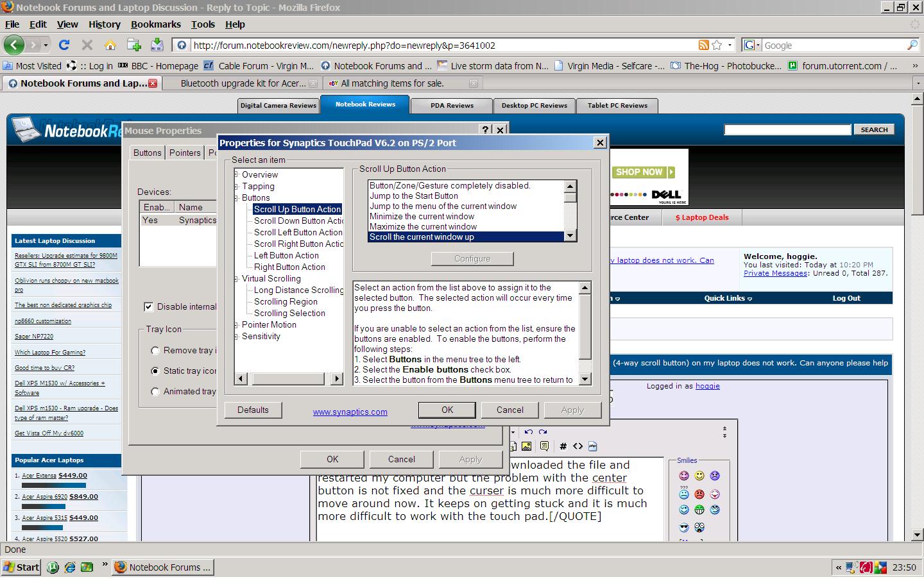Viewport: 924px width, 586px height.
Task: Click the RSS feed icon in address bar
Action: coord(704,45)
